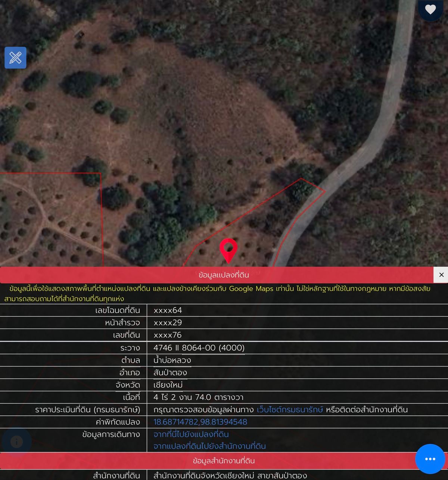The width and height of the screenshot is (448, 480).
Task: Select the ตำบล value น้ำบ่อหลวง
Action: [x=172, y=360]
